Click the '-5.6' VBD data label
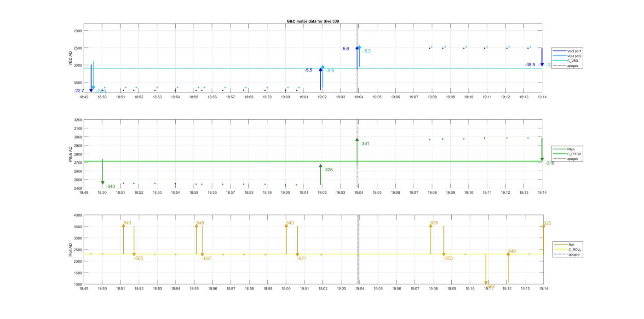This screenshot has width=644, height=319. tap(345, 49)
